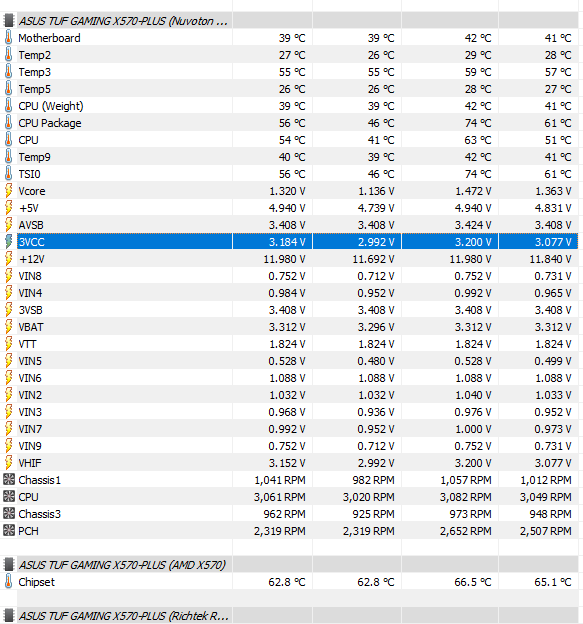Select the +12V sensor row
The width and height of the screenshot is (583, 624).
tap(289, 259)
